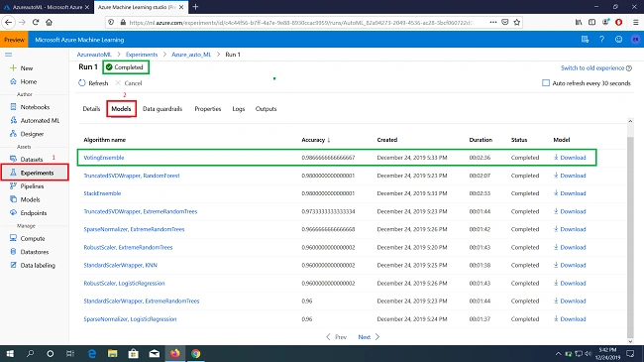Click the AzureautoML breadcrumb link
The image size is (644, 362).
point(94,55)
